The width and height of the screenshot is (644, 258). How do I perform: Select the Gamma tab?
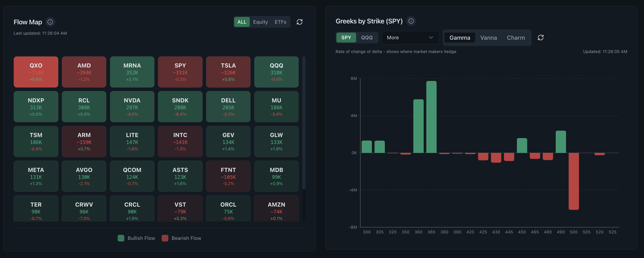(x=460, y=38)
